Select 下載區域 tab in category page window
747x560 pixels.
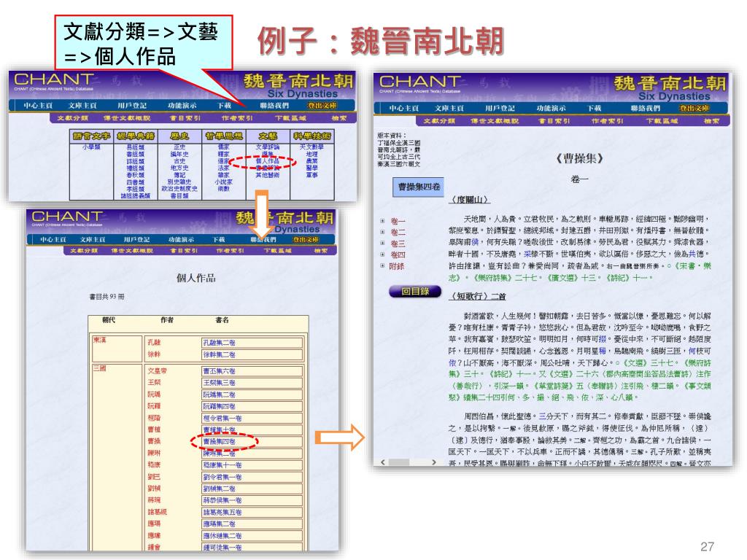pyautogui.click(x=290, y=117)
